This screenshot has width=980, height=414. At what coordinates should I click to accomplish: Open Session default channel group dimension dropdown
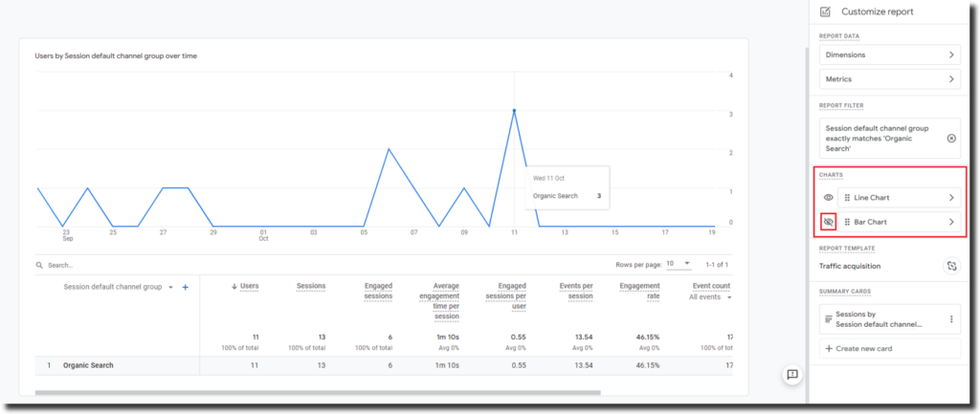170,287
